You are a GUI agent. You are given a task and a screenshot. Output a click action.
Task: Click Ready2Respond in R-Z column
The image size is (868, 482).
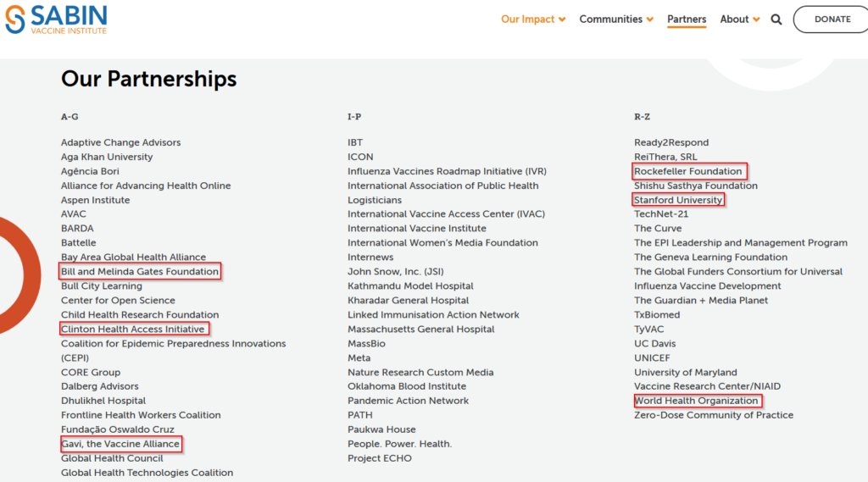[x=671, y=142]
